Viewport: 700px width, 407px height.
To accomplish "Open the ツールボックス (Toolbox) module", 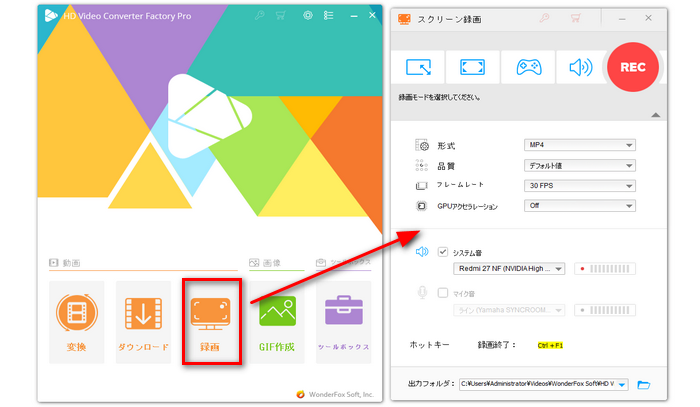I will 344,322.
